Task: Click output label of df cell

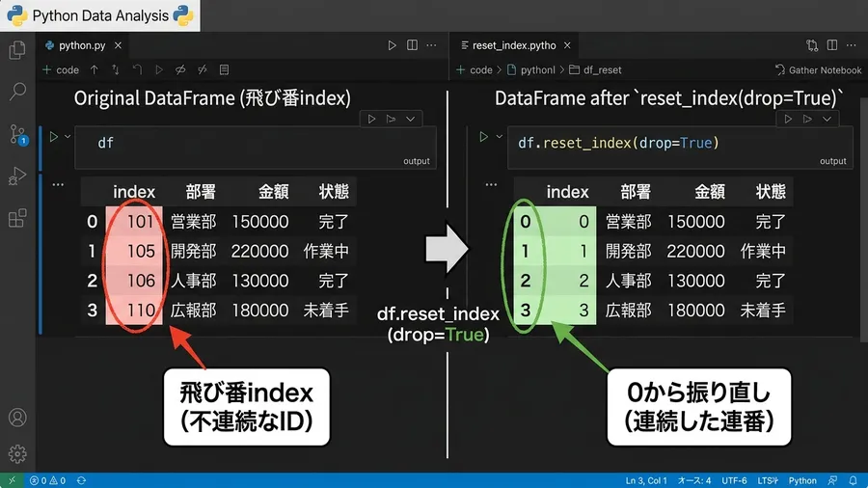Action: pyautogui.click(x=417, y=161)
